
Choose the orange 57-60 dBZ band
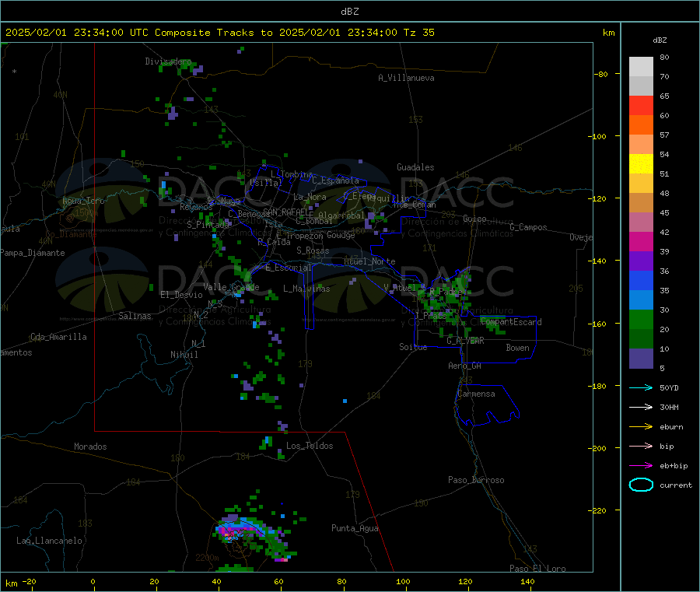click(x=641, y=125)
